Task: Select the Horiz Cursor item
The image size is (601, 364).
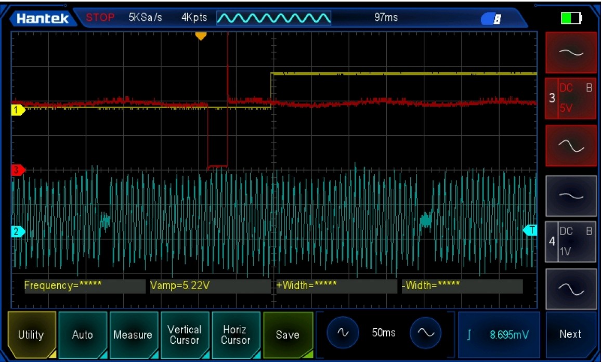Action: 236,335
